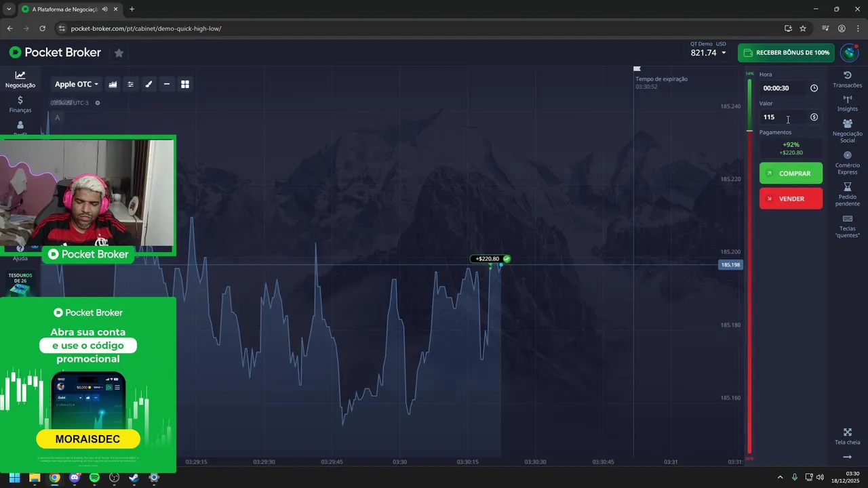Click the expiration flag marker

pyautogui.click(x=637, y=68)
